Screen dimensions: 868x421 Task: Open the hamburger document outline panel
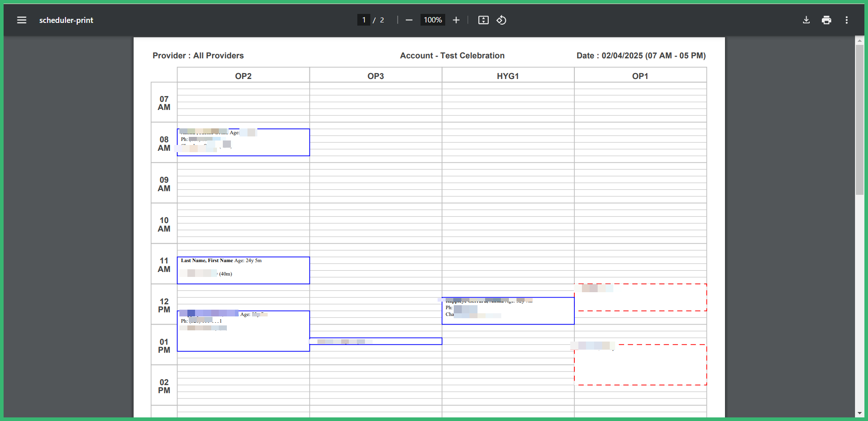(x=22, y=20)
